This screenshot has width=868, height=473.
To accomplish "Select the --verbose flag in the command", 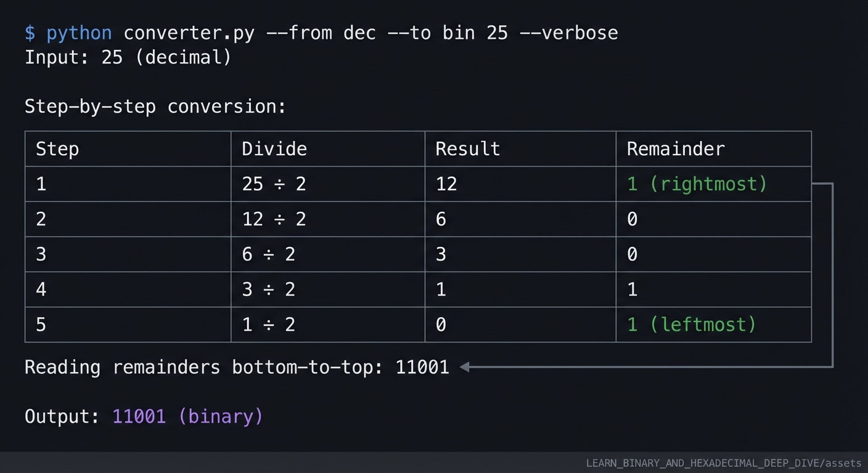I will click(x=569, y=33).
